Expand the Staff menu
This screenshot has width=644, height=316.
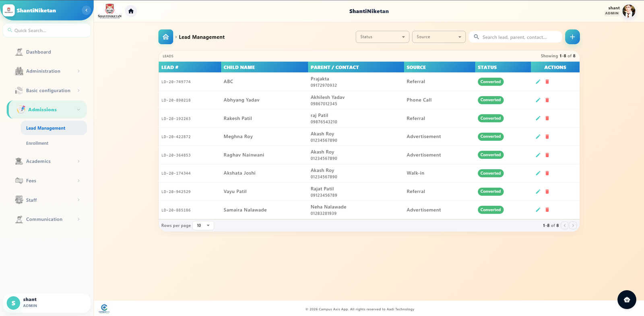(47, 200)
